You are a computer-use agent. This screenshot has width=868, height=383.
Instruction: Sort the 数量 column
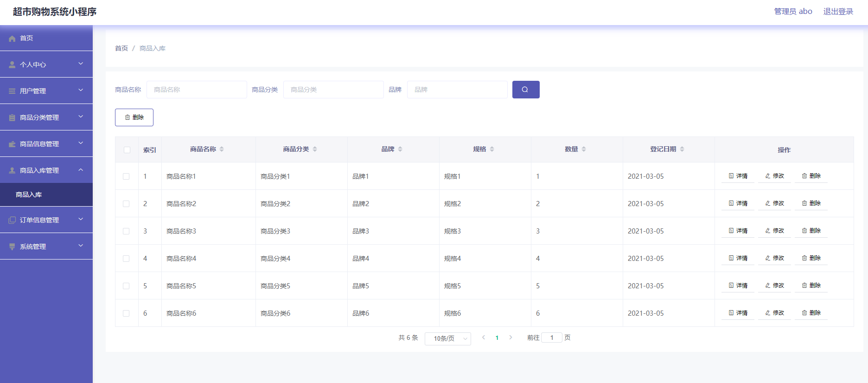[584, 149]
